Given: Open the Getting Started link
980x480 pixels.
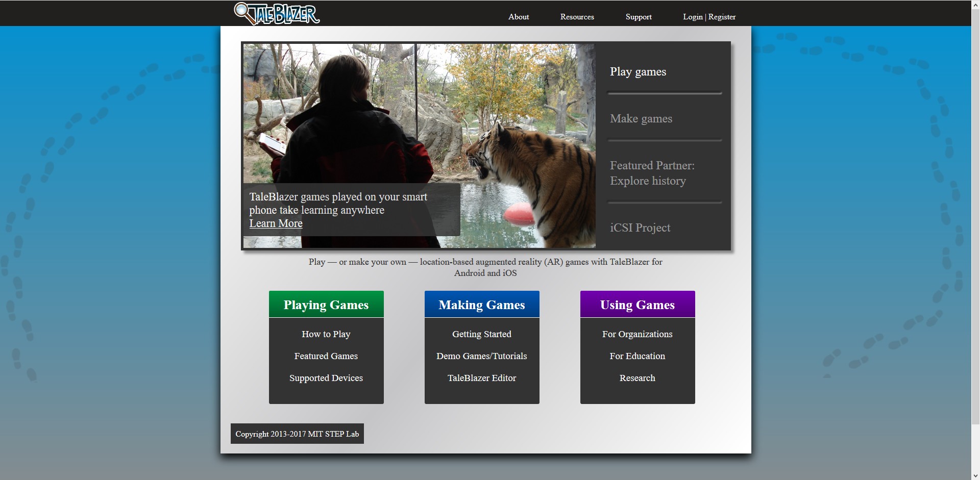Looking at the screenshot, I should [482, 334].
